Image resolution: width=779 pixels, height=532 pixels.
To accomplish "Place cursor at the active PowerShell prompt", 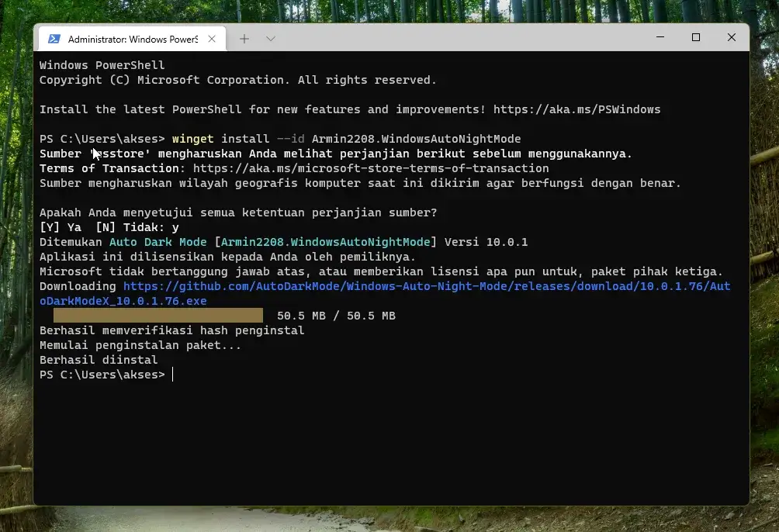I will [x=172, y=375].
